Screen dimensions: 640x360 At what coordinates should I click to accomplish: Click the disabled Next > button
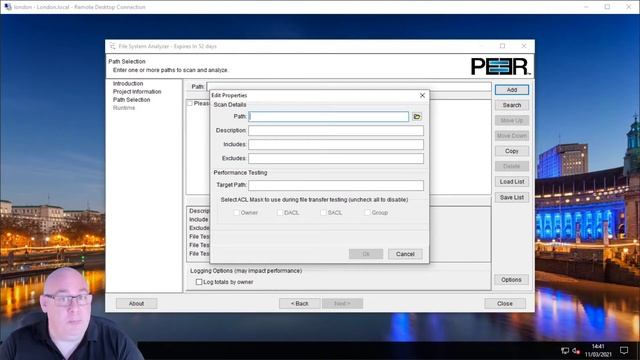coord(342,304)
